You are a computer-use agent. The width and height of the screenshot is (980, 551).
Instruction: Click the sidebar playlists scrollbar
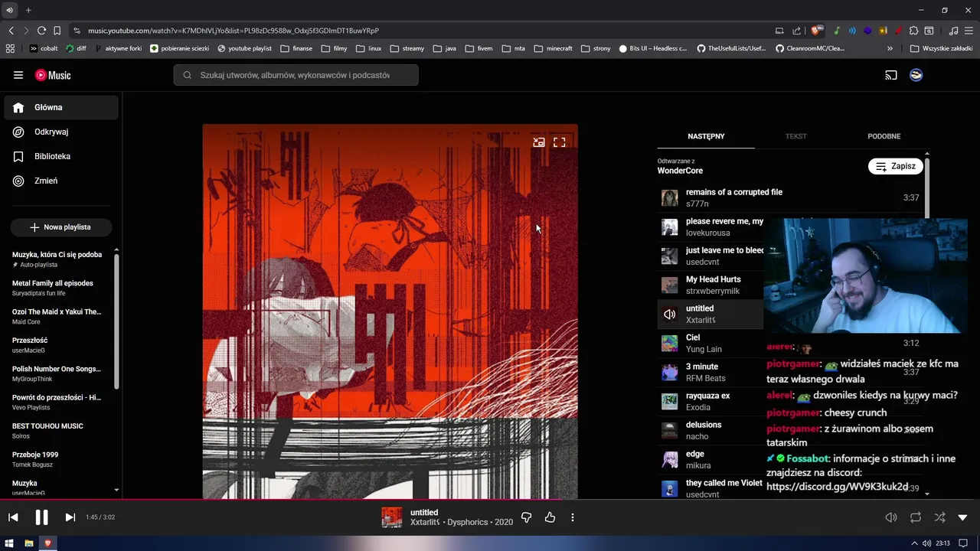point(116,321)
